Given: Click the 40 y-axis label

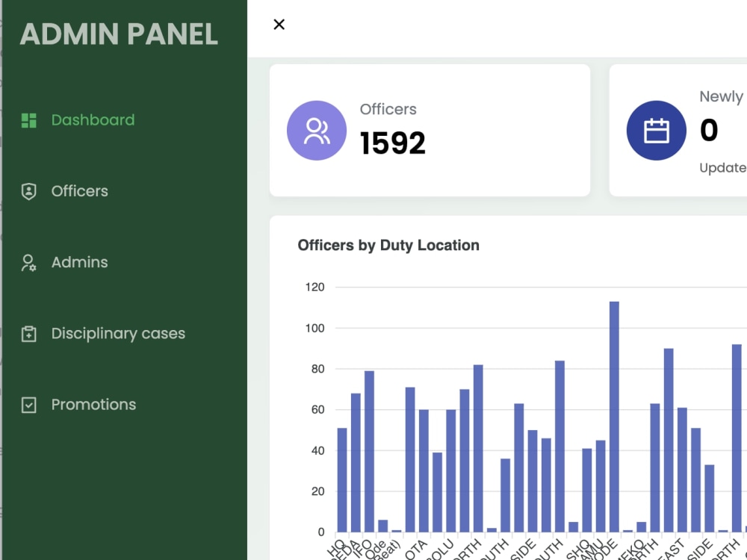Looking at the screenshot, I should coord(317,450).
